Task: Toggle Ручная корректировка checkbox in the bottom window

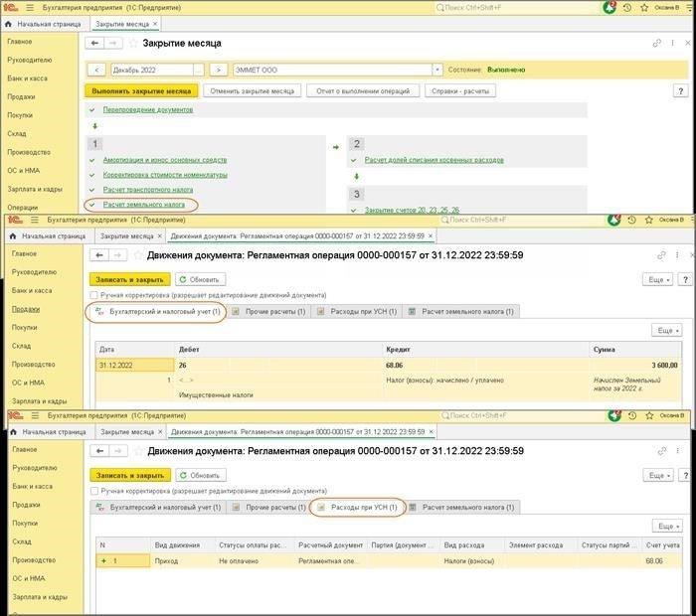Action: [x=94, y=491]
